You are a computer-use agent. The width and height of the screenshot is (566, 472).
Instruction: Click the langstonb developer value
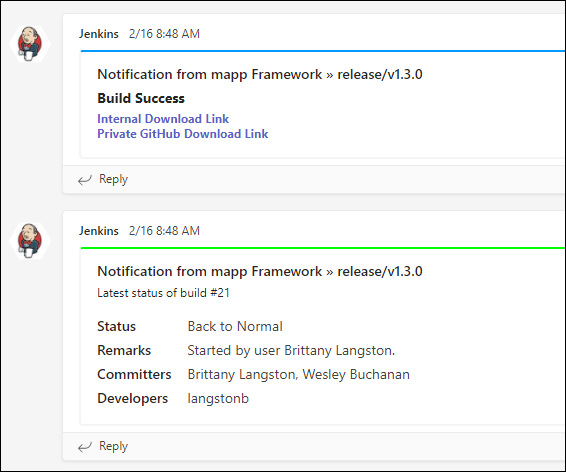218,399
